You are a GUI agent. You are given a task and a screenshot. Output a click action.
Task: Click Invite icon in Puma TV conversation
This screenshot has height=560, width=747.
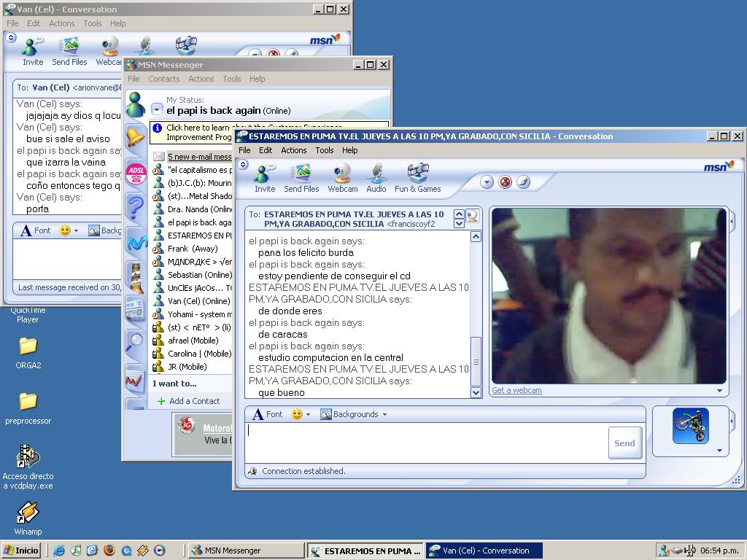click(x=264, y=178)
